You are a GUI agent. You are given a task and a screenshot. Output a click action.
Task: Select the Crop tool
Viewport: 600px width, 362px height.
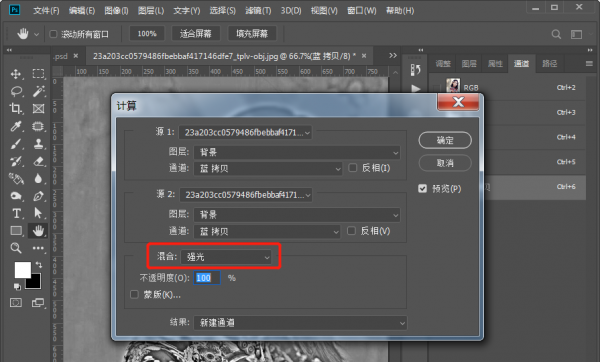(16, 109)
